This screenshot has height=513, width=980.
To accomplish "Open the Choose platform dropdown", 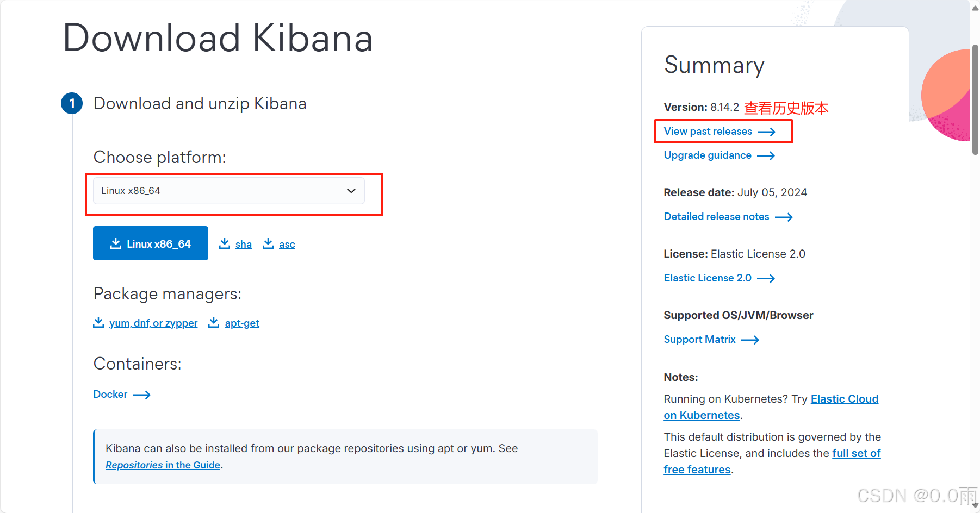I will (x=228, y=191).
